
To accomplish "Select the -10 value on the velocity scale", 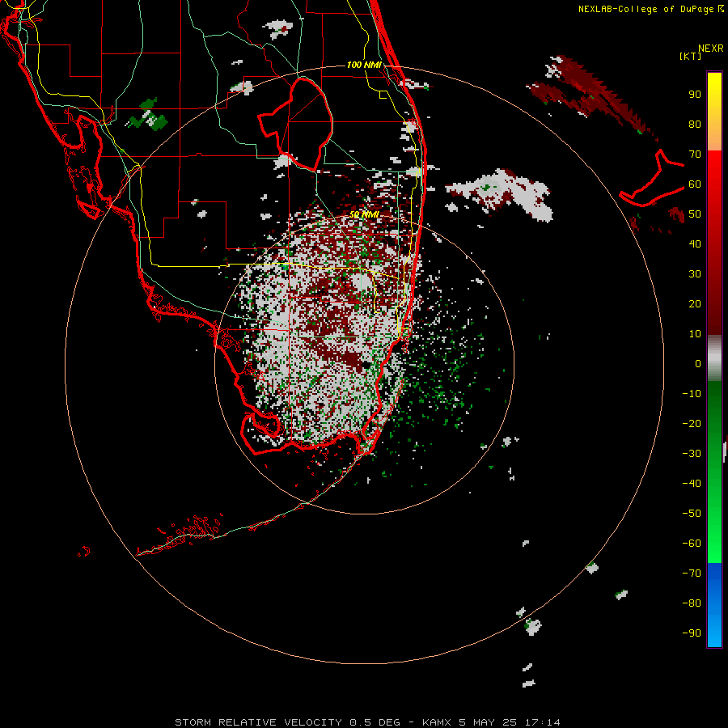I will [x=692, y=394].
